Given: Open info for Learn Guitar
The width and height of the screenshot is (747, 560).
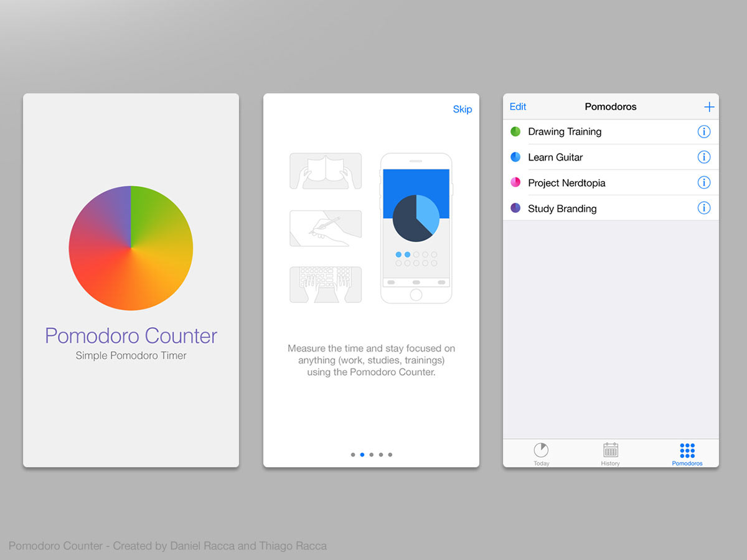Looking at the screenshot, I should pos(704,157).
